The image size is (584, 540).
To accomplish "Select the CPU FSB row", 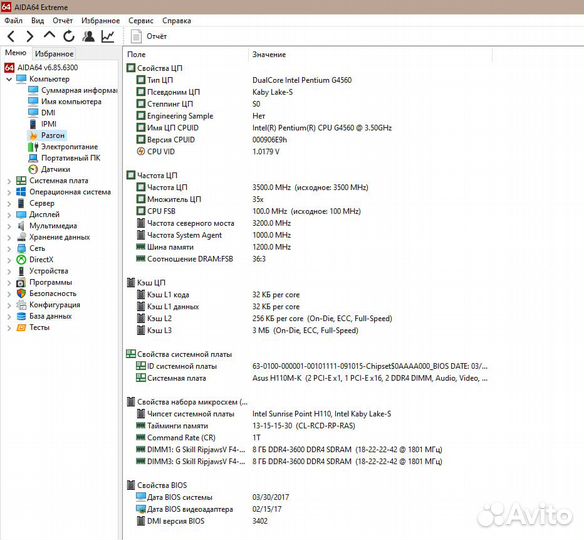I will (x=248, y=211).
